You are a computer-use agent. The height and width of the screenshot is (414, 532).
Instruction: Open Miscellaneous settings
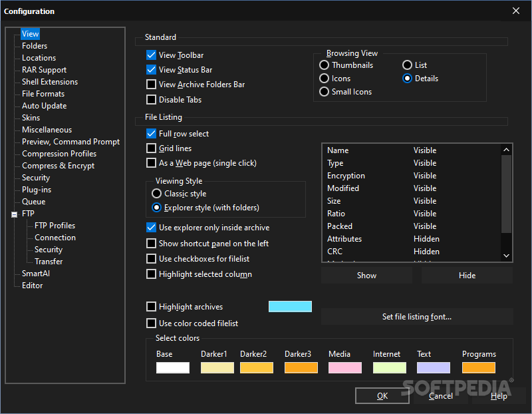tap(47, 130)
